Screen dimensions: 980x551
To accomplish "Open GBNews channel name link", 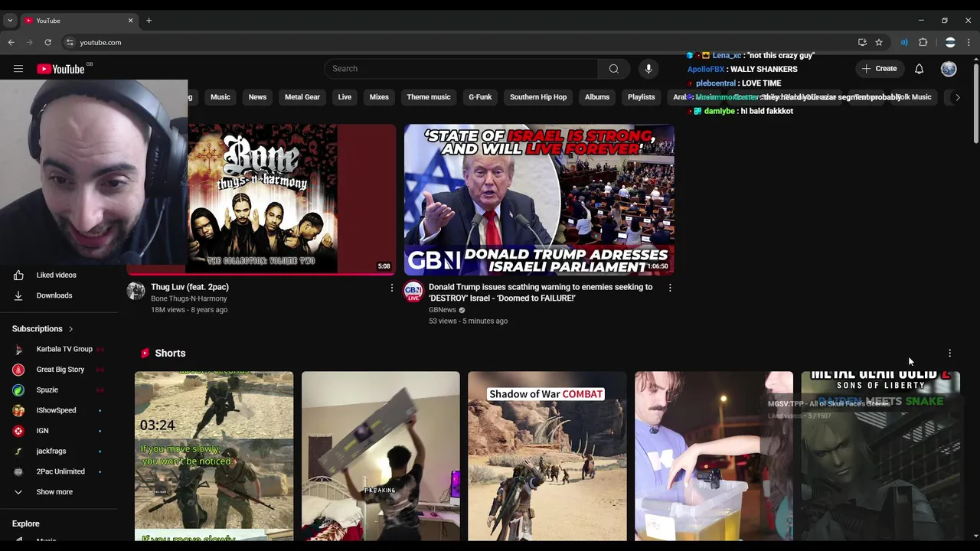I will pyautogui.click(x=443, y=310).
